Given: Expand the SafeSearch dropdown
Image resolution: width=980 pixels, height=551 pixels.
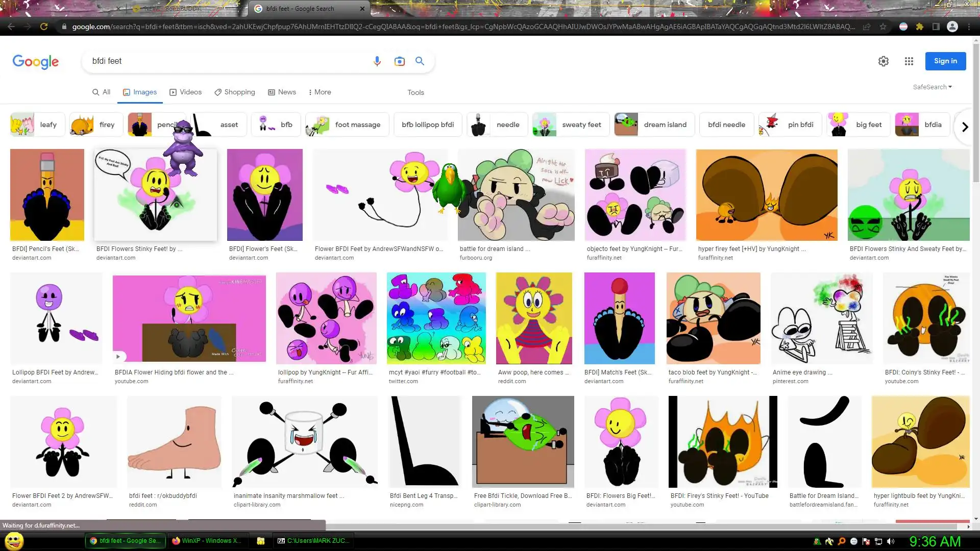Looking at the screenshot, I should point(932,87).
